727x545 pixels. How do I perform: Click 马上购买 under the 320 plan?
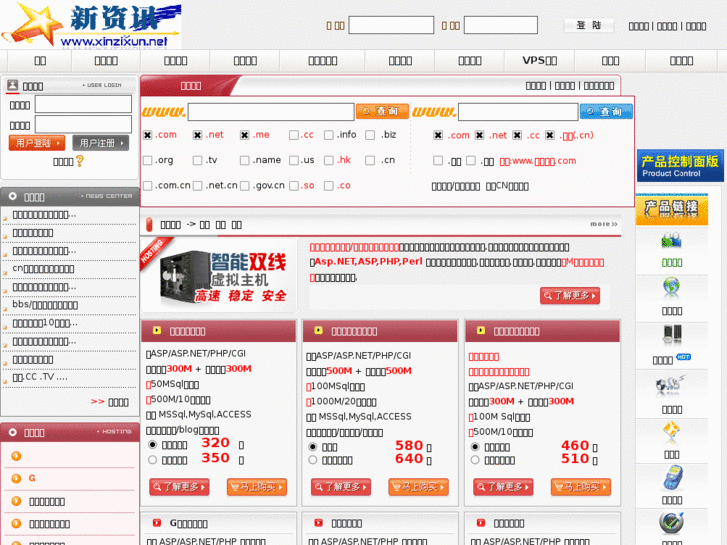pos(257,487)
